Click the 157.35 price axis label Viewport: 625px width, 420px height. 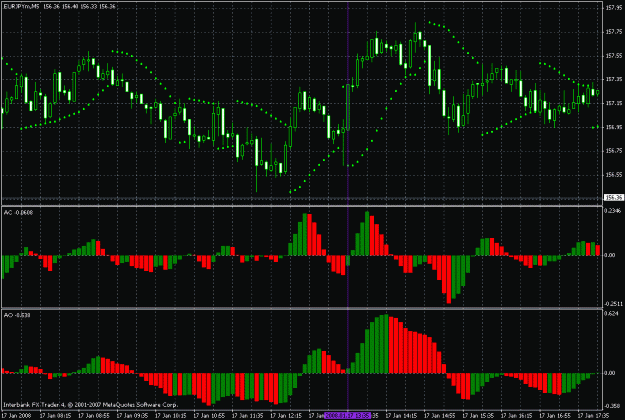coord(613,79)
